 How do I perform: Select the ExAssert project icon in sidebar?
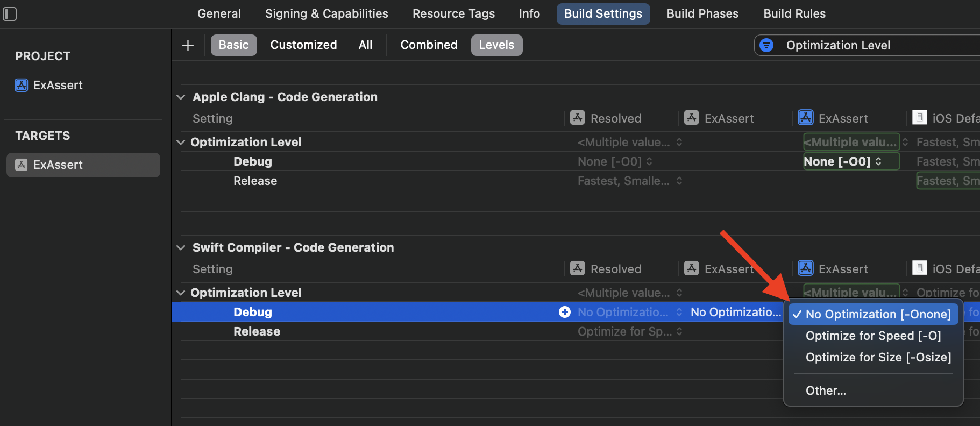[21, 85]
